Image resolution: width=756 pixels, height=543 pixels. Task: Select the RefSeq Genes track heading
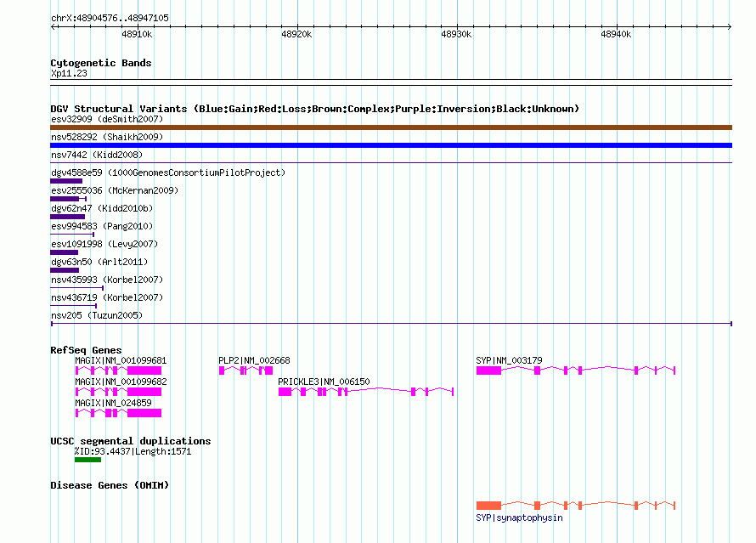tap(86, 350)
